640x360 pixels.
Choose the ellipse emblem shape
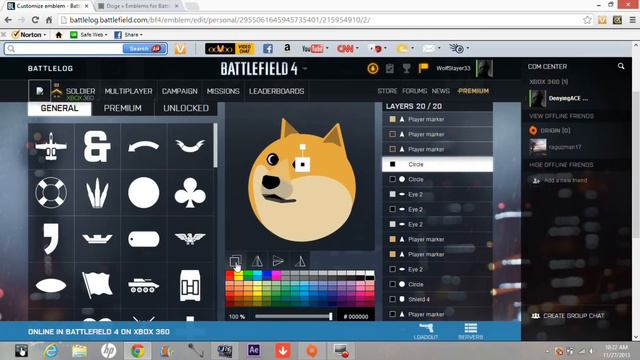tap(51, 285)
